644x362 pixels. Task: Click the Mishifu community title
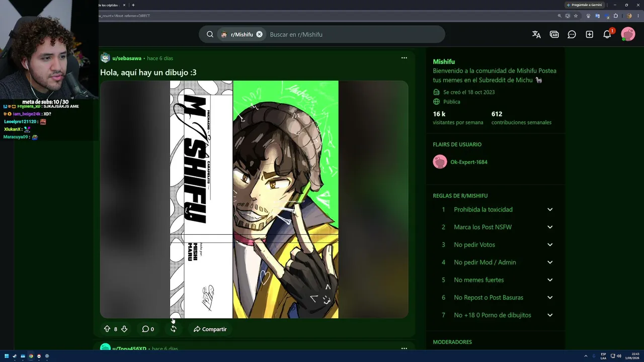click(x=444, y=62)
